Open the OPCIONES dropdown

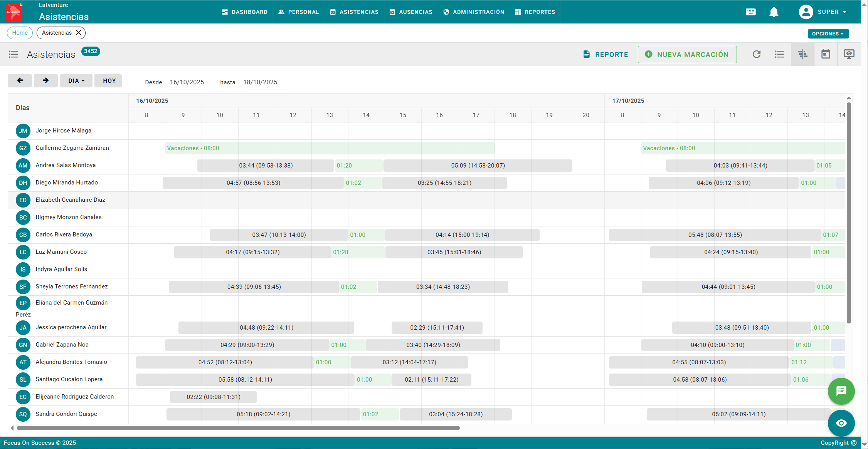[828, 34]
